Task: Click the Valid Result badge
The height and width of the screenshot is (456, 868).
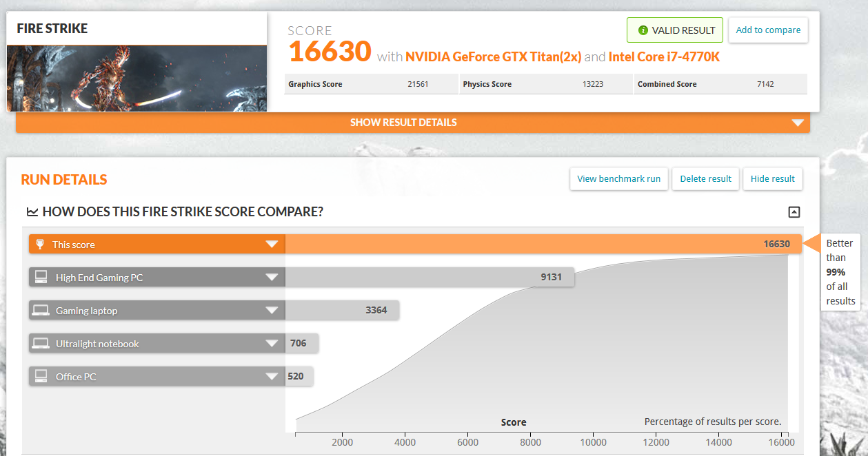Action: point(675,30)
